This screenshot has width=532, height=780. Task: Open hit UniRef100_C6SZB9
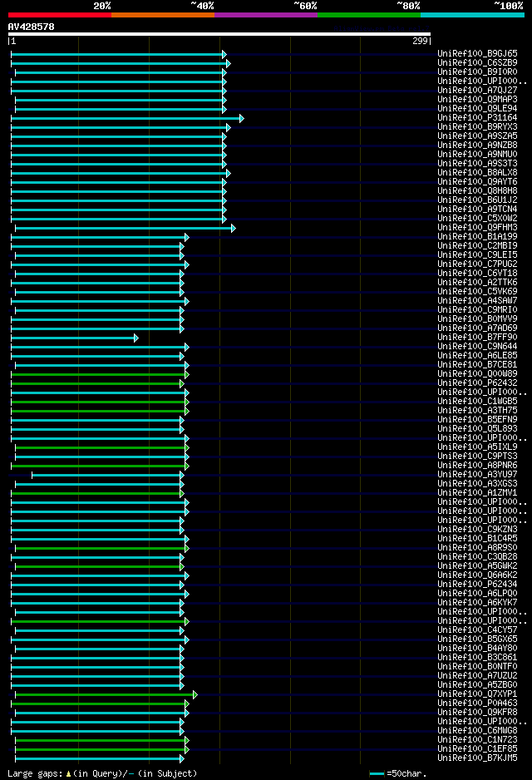tap(477, 62)
